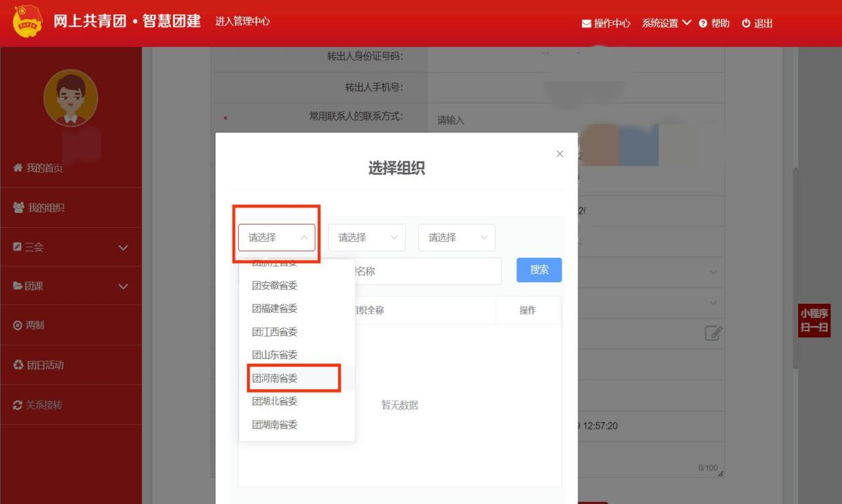Click the user avatar in sidebar
The height and width of the screenshot is (504, 842).
(71, 98)
